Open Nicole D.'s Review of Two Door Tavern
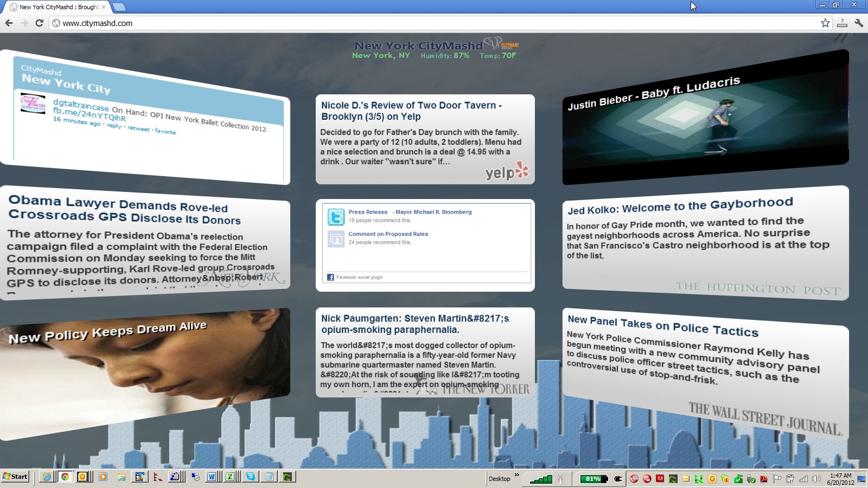The image size is (868, 488). pos(411,111)
